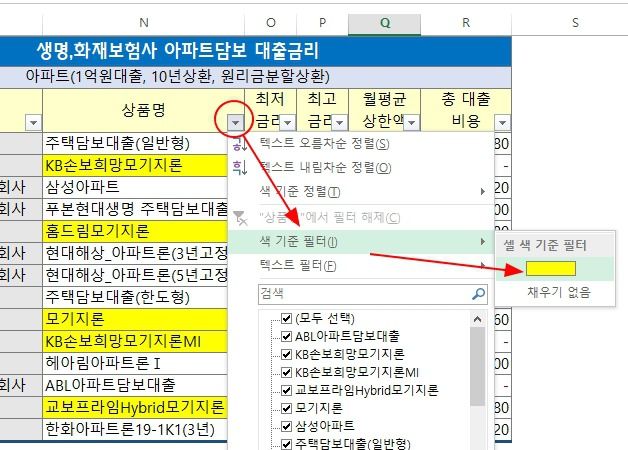This screenshot has width=628, height=450.
Task: Uncheck 주택담보대출(일반형) in filter list
Action: (x=286, y=444)
